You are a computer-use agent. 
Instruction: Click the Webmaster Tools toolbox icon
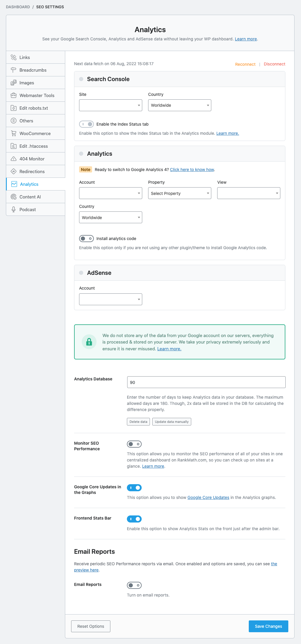click(14, 96)
